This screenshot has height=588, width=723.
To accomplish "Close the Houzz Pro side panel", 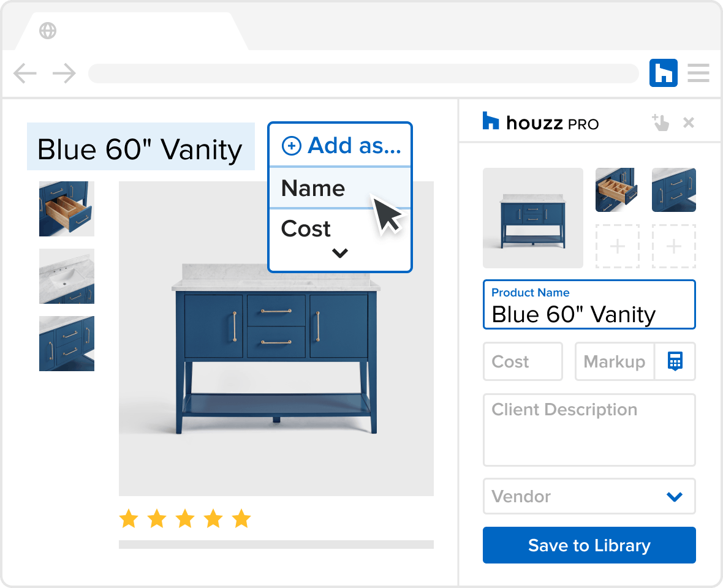I will click(689, 123).
